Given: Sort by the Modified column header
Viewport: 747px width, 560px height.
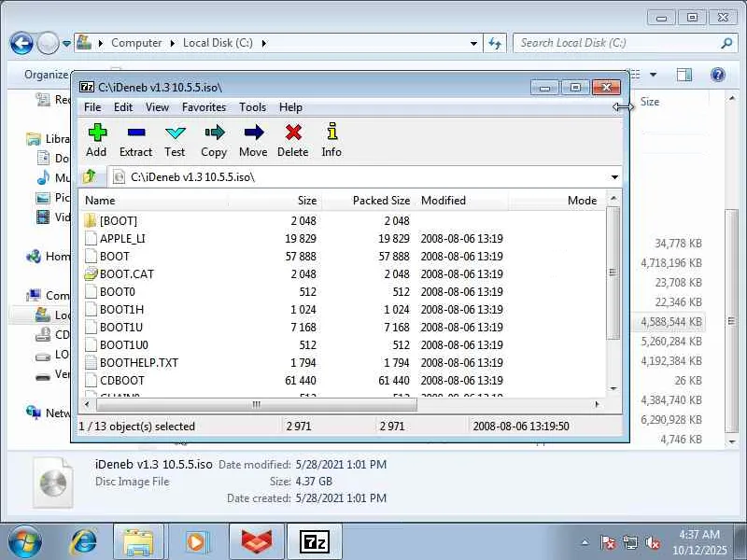Looking at the screenshot, I should [x=461, y=201].
